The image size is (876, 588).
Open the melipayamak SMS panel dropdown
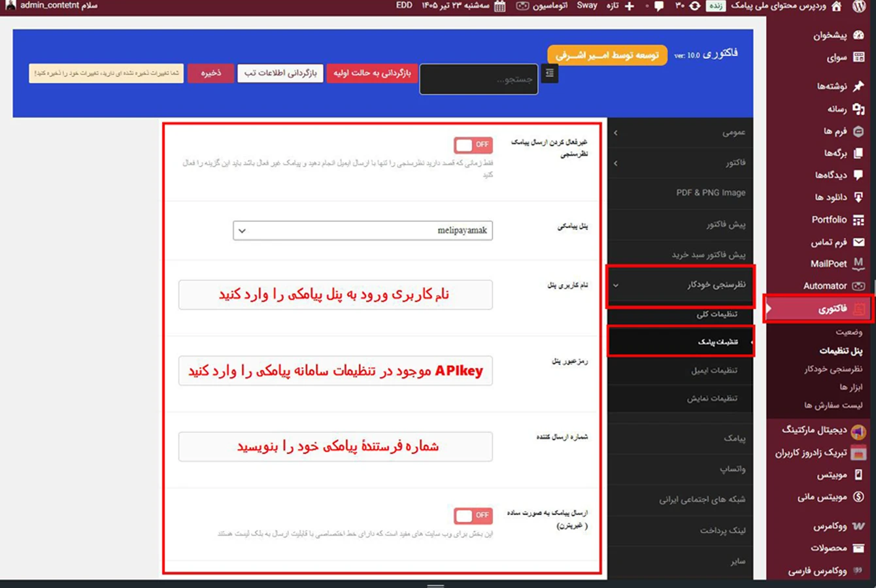pos(363,231)
